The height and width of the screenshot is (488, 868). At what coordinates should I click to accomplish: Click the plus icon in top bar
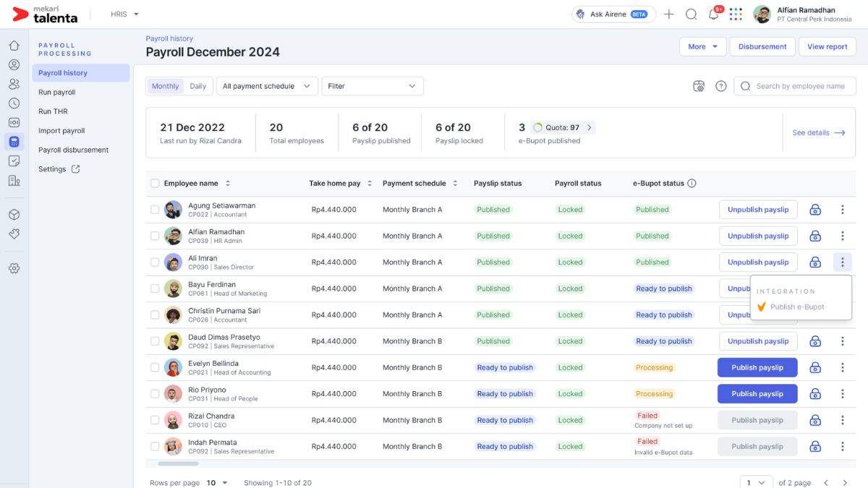click(669, 14)
